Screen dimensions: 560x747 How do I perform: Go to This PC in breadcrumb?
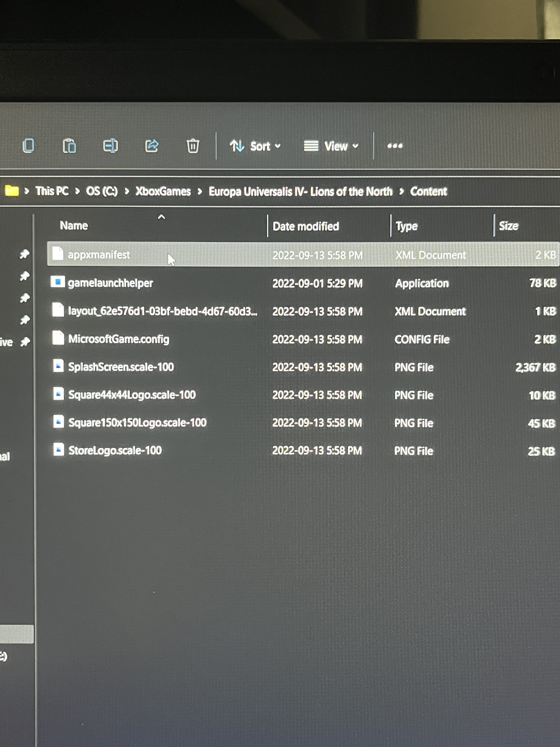click(x=52, y=191)
